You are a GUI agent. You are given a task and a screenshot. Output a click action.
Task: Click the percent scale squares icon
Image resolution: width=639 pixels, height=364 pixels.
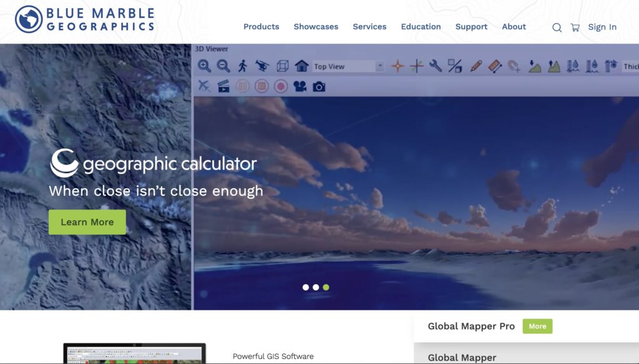(455, 66)
